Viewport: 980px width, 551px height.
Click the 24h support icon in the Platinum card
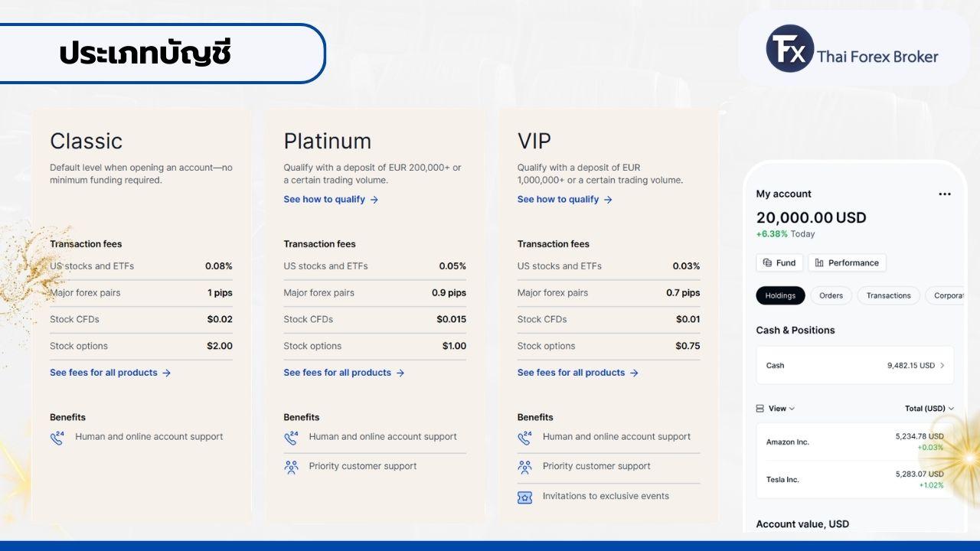(x=291, y=438)
